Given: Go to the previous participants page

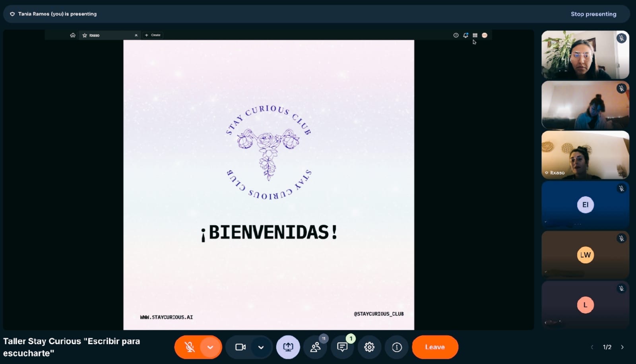Looking at the screenshot, I should tap(592, 347).
